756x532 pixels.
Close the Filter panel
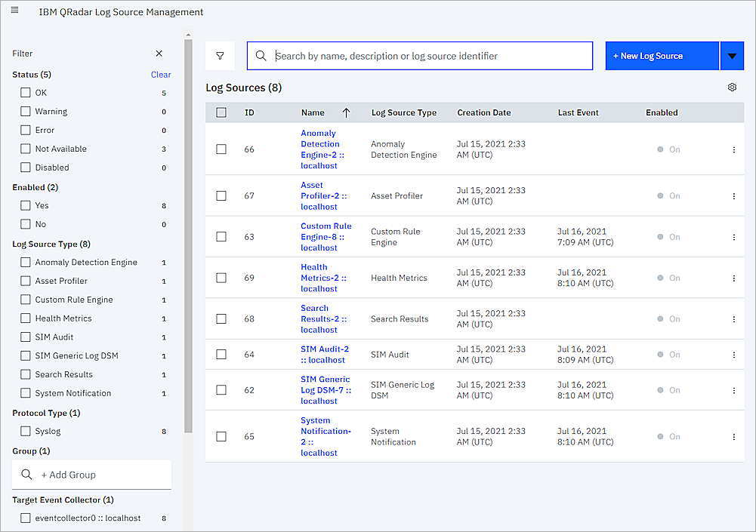coord(159,54)
